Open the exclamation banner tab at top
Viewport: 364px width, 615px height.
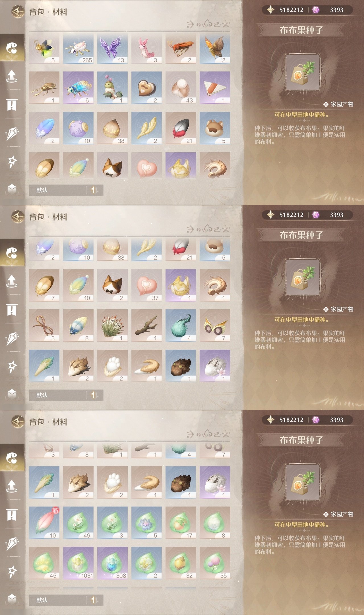pos(12,104)
